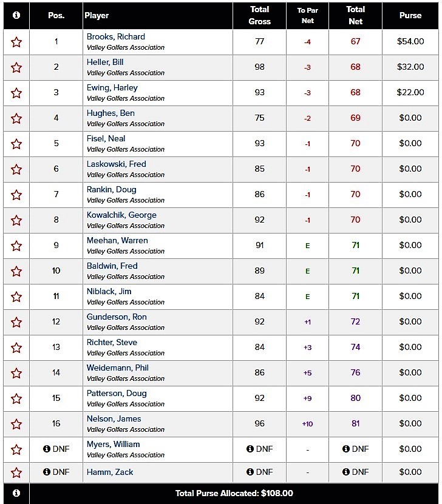The image size is (442, 504).
Task: Click info icon in Myers Total Net
Action: 346,449
